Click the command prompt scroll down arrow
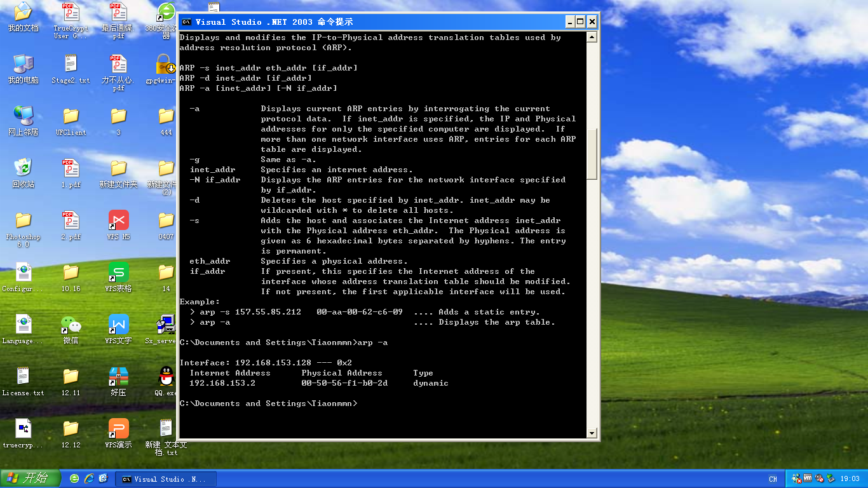Viewport: 868px width, 488px height. click(592, 433)
